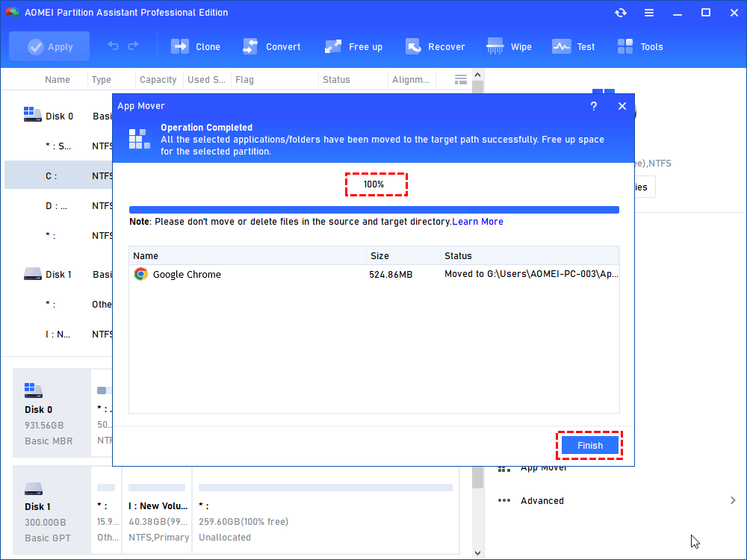747x560 pixels.
Task: Click the Size column header in App Mover
Action: [403, 255]
